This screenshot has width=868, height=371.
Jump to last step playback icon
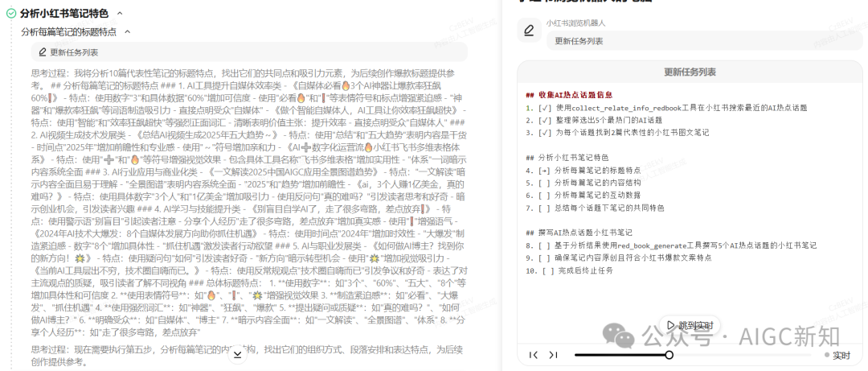click(553, 355)
